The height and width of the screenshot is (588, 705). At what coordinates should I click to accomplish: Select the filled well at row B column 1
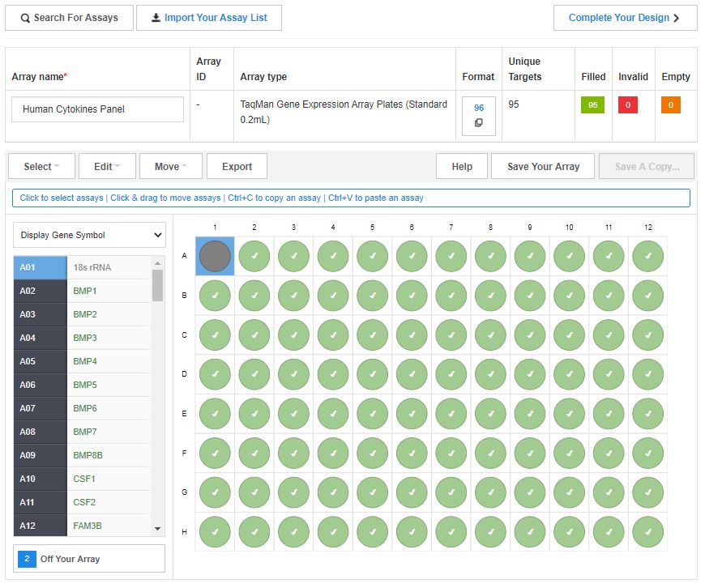click(214, 296)
